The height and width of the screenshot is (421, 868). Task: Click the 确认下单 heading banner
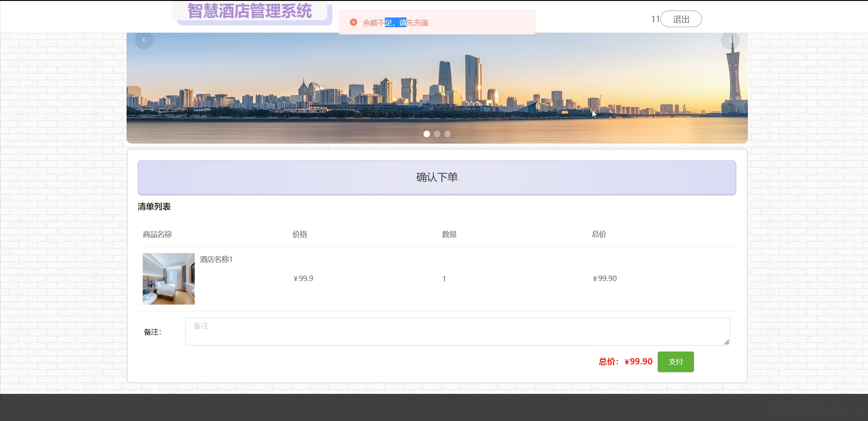(x=437, y=178)
